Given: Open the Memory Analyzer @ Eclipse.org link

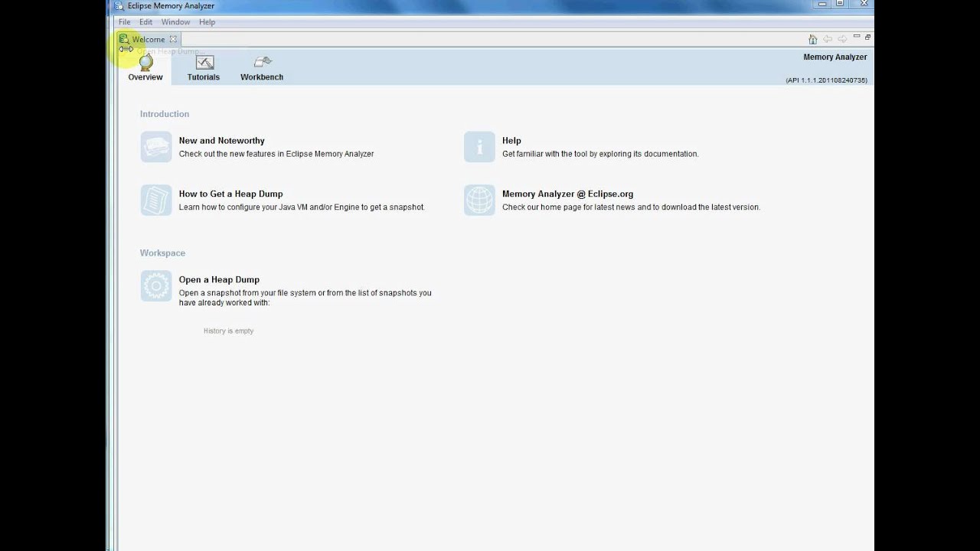Looking at the screenshot, I should coord(568,194).
